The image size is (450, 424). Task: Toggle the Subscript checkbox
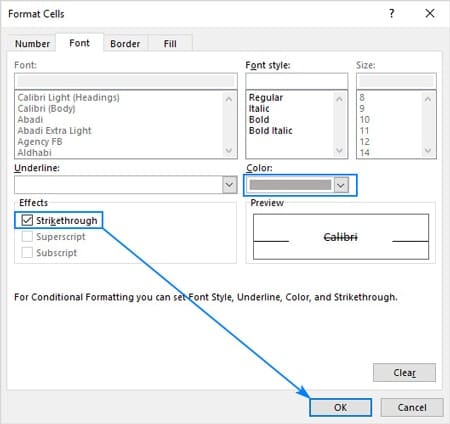(x=27, y=252)
